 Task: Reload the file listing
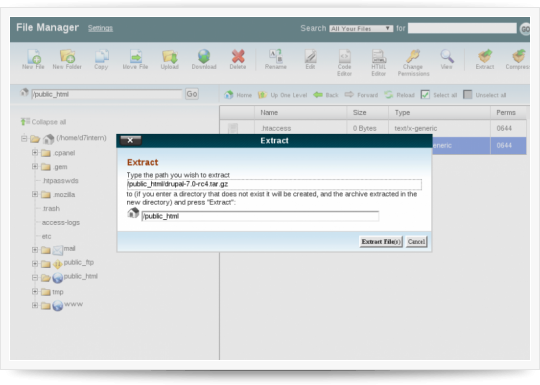(399, 95)
